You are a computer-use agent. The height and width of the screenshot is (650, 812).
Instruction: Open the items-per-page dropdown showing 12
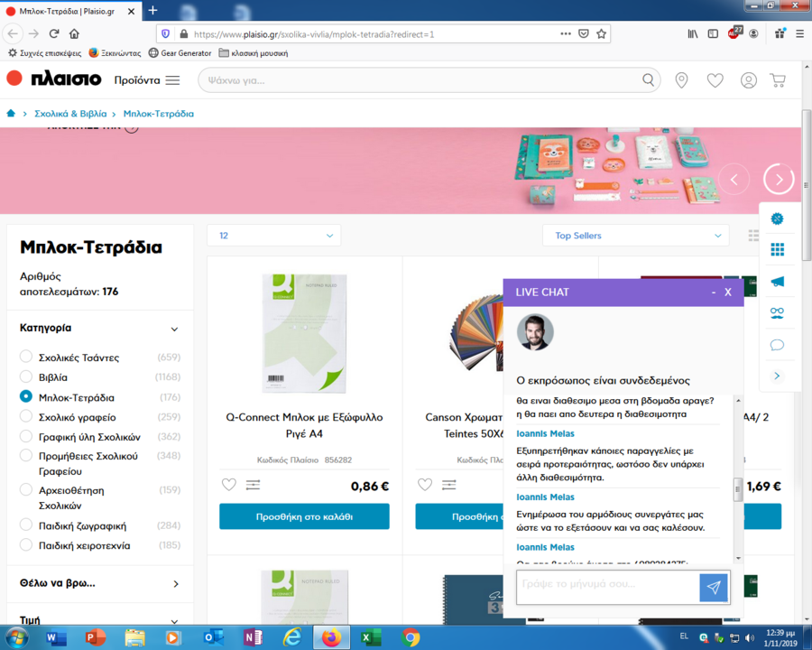point(274,236)
